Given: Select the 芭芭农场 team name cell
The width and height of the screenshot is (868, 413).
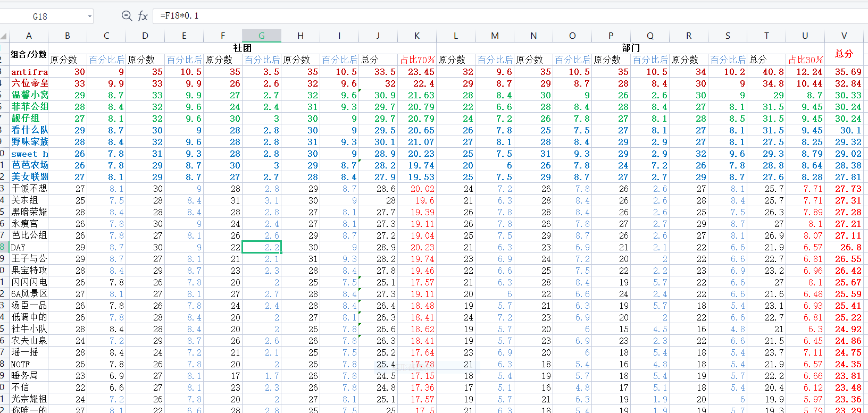Looking at the screenshot, I should tap(29, 165).
